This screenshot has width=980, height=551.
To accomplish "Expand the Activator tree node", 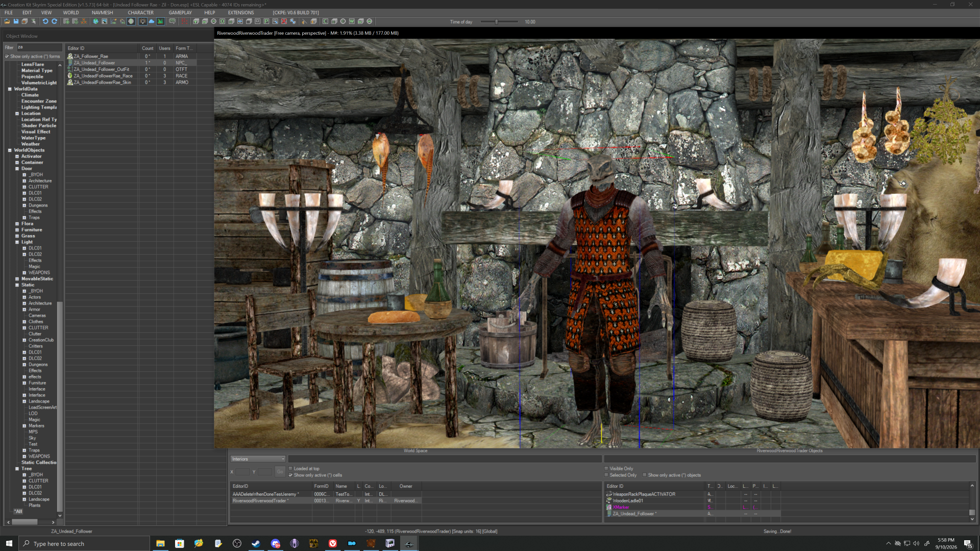I will [17, 156].
